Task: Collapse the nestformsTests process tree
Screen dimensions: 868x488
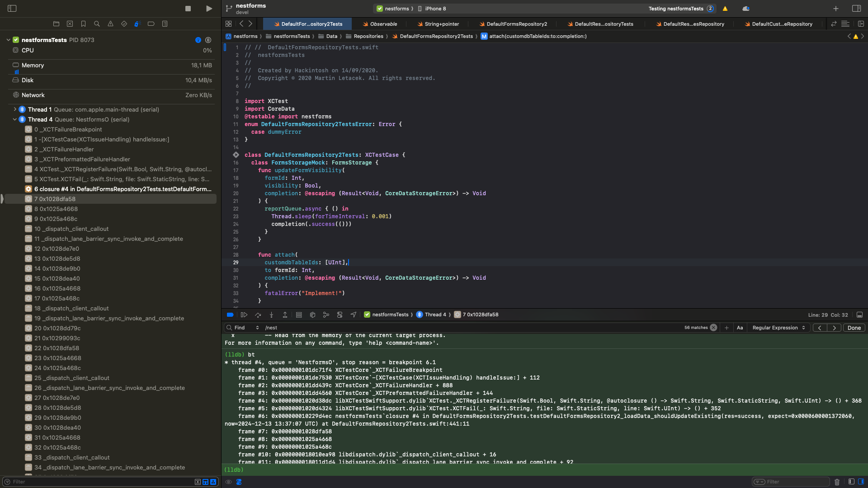Action: [x=8, y=40]
